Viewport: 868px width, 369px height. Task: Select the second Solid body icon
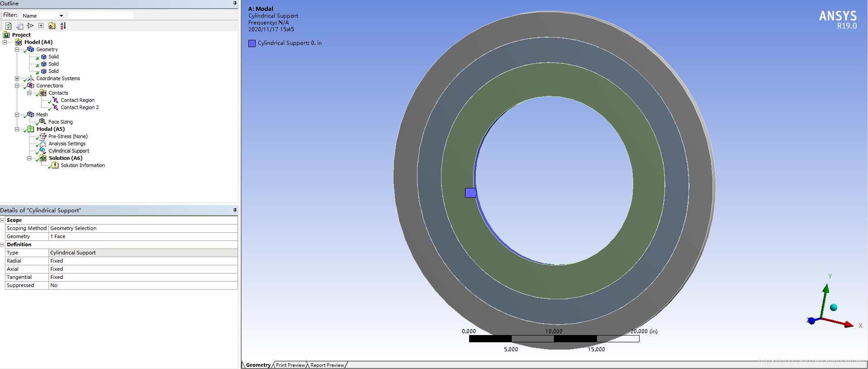coord(44,64)
